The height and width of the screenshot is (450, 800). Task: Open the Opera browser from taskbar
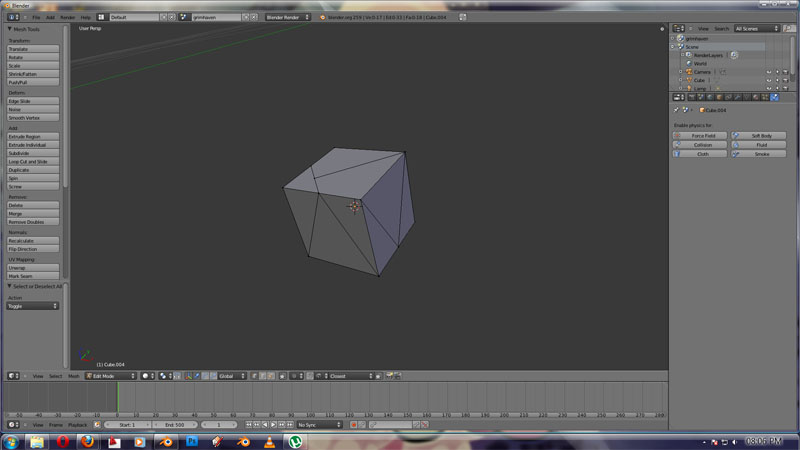tap(62, 441)
